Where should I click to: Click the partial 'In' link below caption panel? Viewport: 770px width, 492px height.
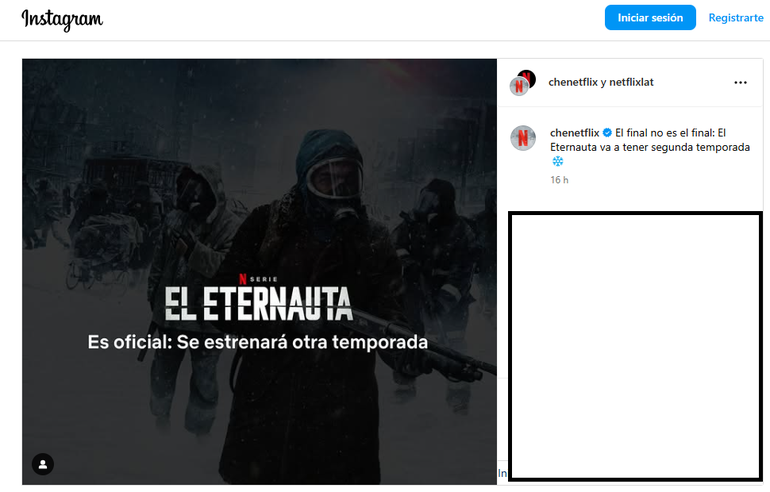502,473
